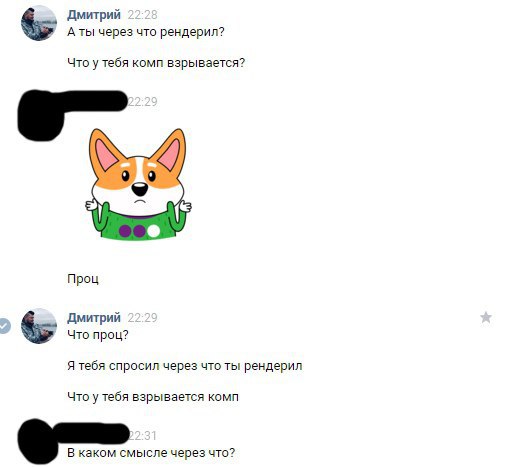Select message 'Что проц?'
This screenshot has height=467, width=513.
[x=98, y=334]
